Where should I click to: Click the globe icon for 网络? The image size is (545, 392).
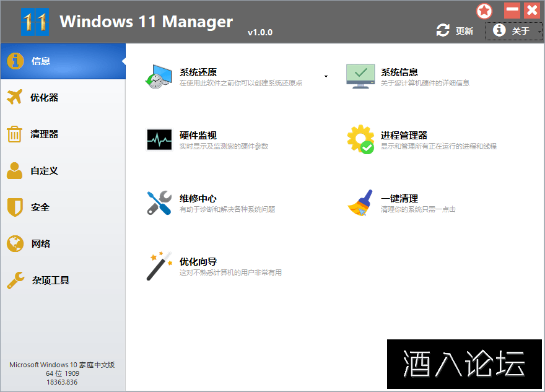[x=15, y=243]
